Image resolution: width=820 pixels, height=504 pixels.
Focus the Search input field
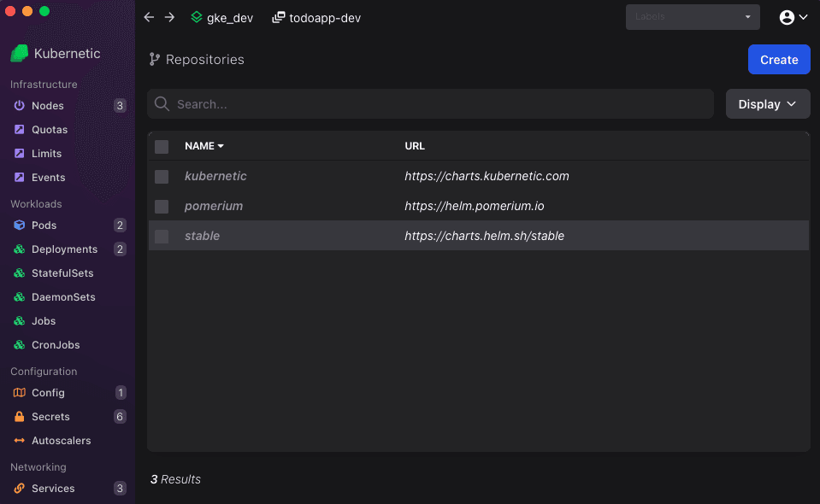(430, 104)
